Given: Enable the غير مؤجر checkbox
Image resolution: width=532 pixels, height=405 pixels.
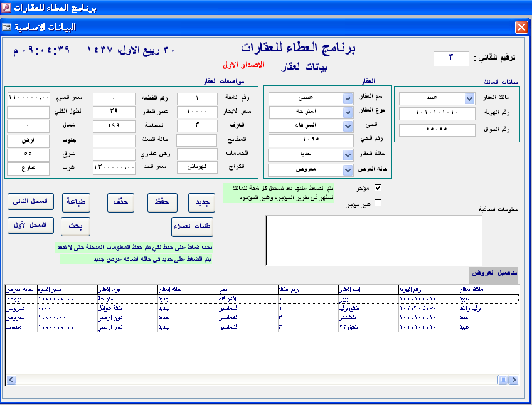Looking at the screenshot, I should coord(378,203).
